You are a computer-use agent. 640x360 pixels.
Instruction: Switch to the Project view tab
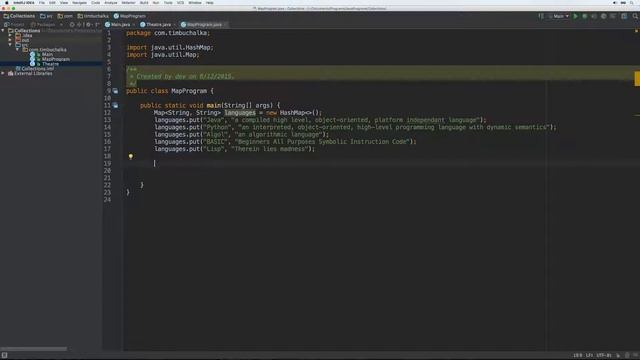(15, 24)
